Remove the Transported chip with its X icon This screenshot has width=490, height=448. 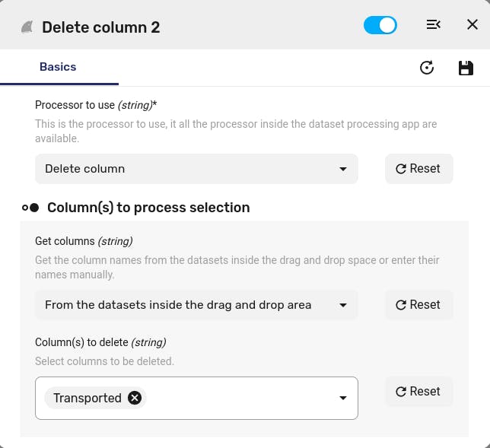tap(135, 398)
